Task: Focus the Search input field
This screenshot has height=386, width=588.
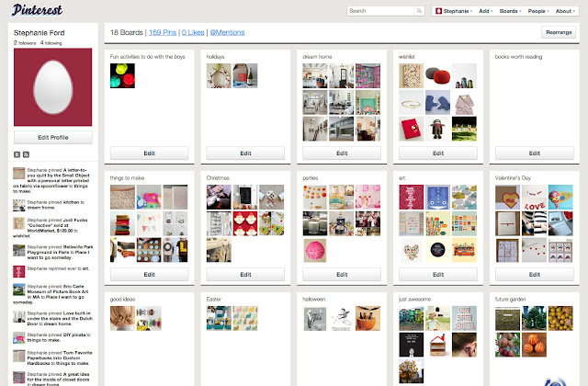Action: pos(381,11)
